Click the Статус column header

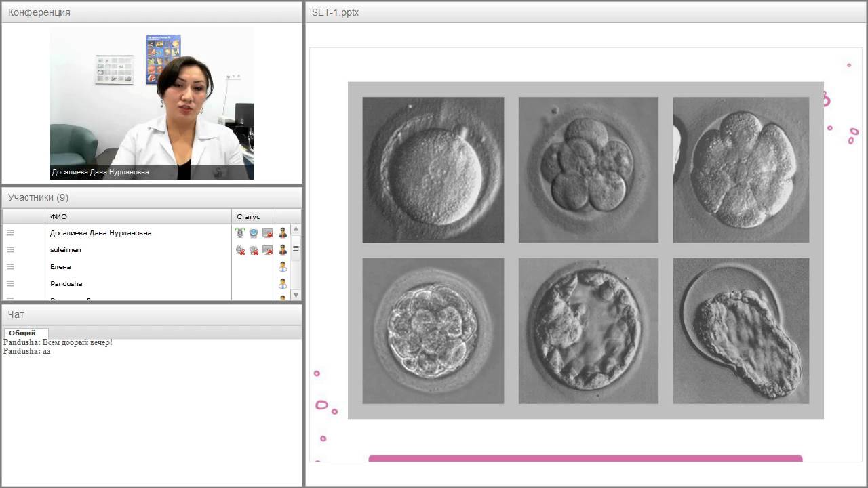pyautogui.click(x=254, y=216)
